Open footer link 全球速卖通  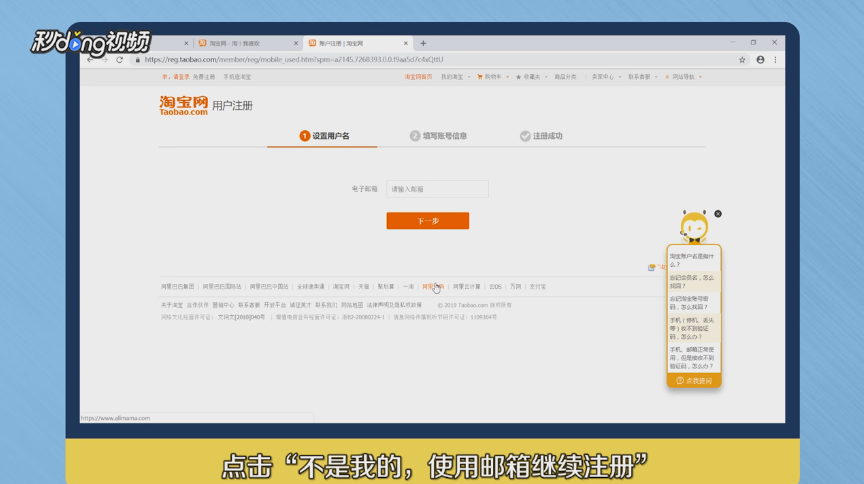click(311, 287)
